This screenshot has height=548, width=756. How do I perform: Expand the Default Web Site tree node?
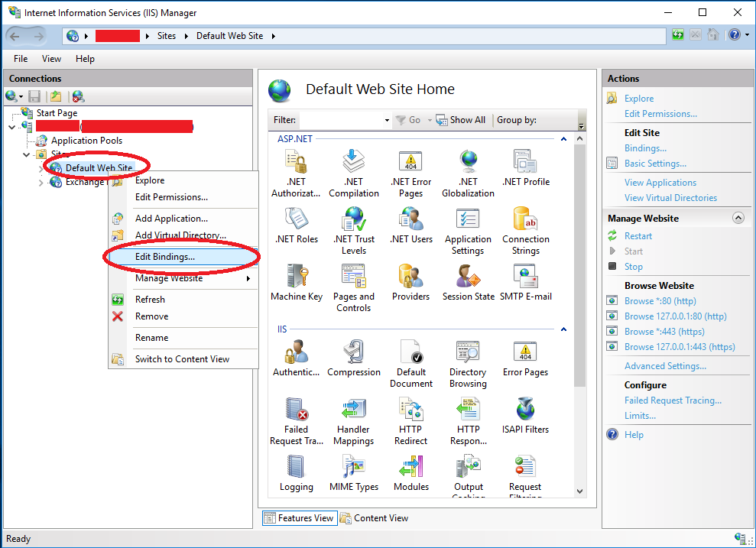point(41,168)
